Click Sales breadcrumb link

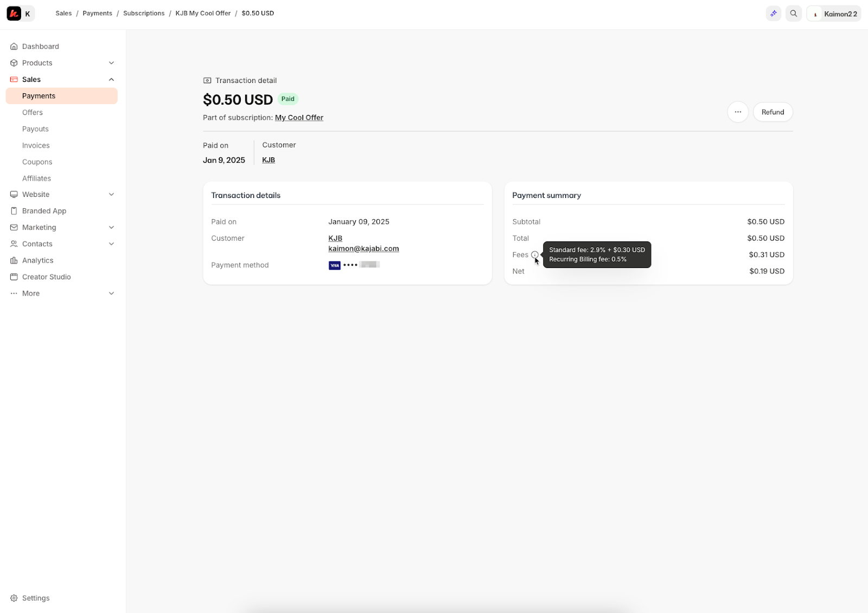coord(63,14)
